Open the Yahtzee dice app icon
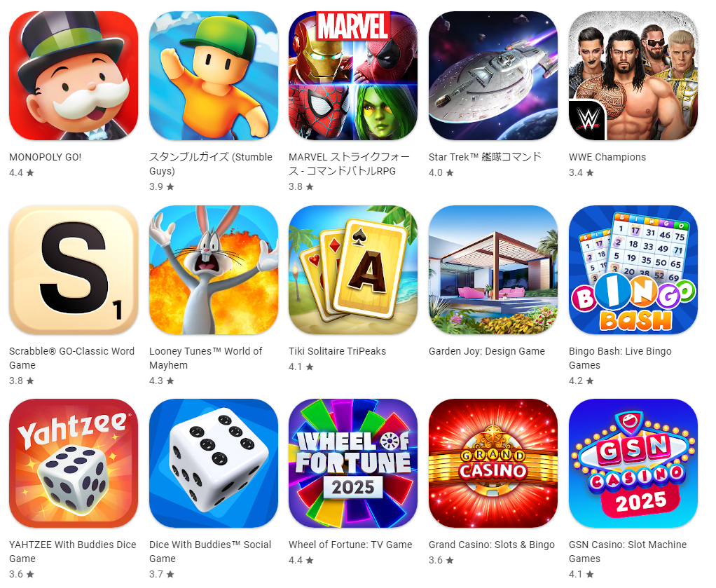The image size is (716, 588). click(74, 463)
